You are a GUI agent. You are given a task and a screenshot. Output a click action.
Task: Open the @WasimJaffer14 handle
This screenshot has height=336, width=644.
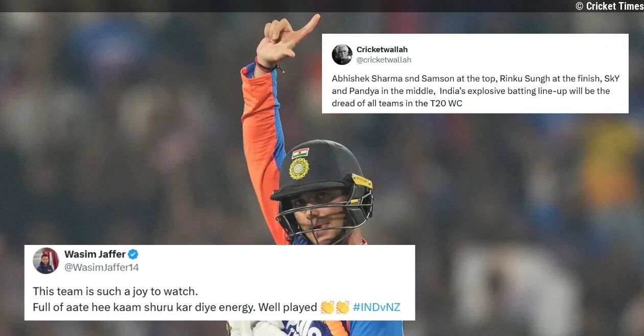tap(102, 267)
